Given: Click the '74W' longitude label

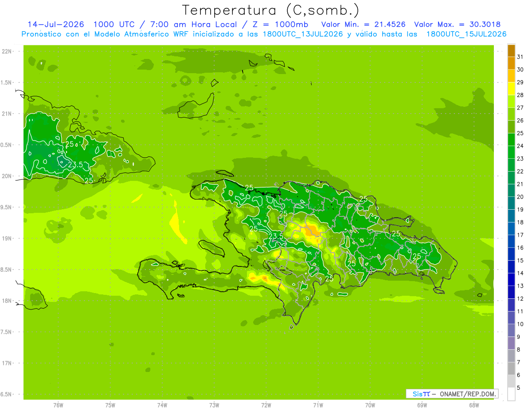Looking at the screenshot, I should [x=162, y=405].
